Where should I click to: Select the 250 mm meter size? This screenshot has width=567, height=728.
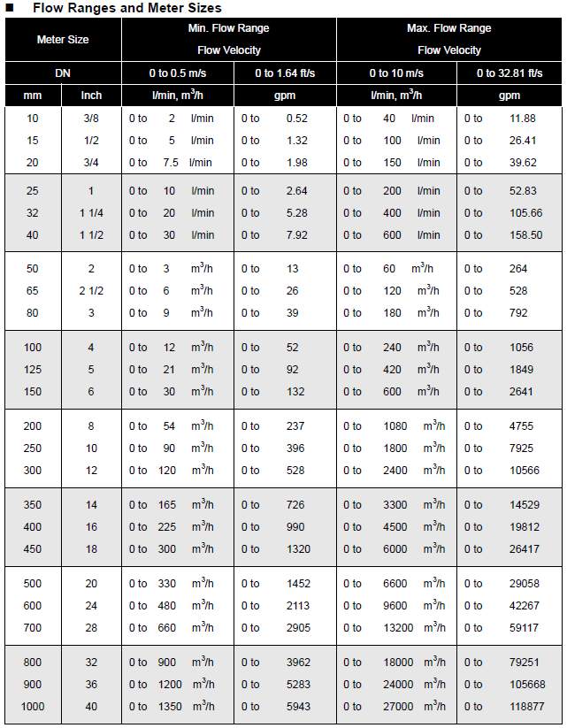click(x=33, y=448)
